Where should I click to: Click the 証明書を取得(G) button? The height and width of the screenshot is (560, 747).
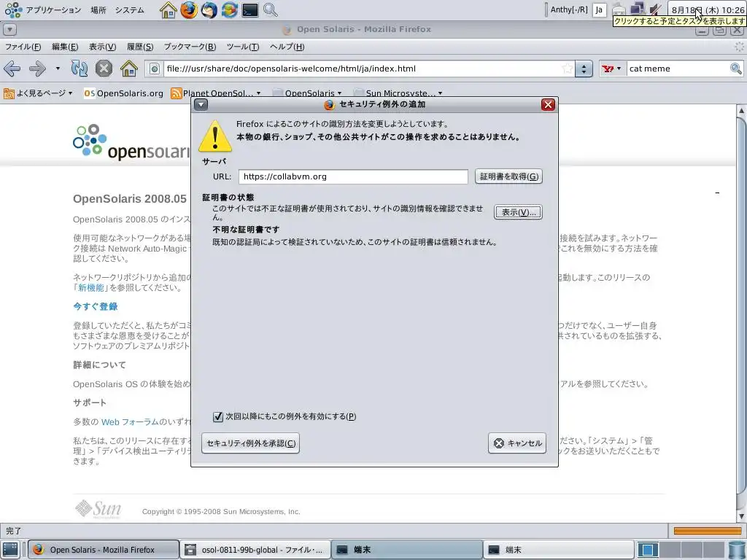pos(508,176)
